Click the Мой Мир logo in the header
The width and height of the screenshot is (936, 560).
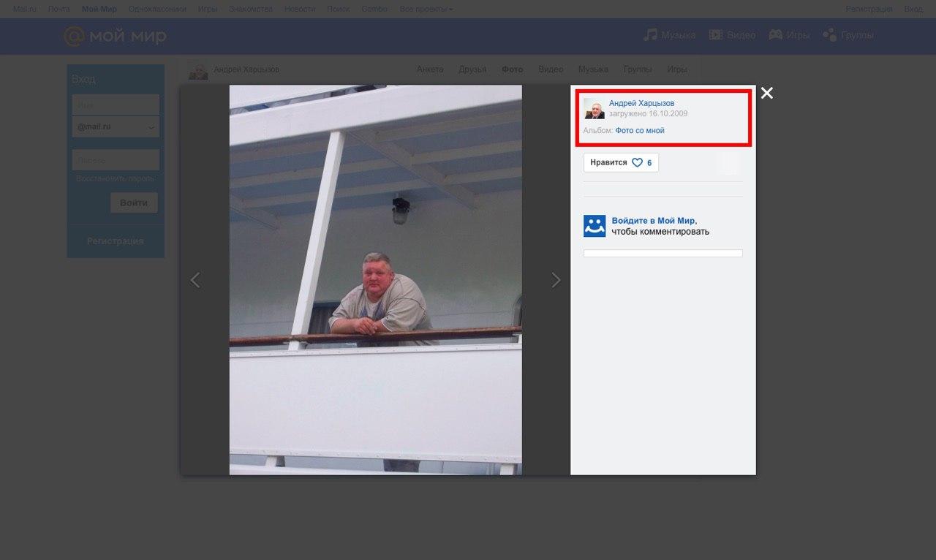click(x=115, y=36)
